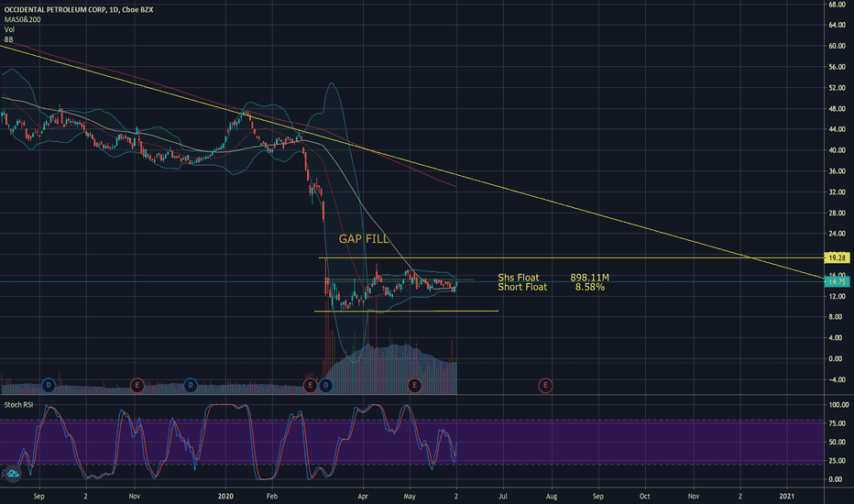Click the earnings marker dated November

[x=137, y=385]
